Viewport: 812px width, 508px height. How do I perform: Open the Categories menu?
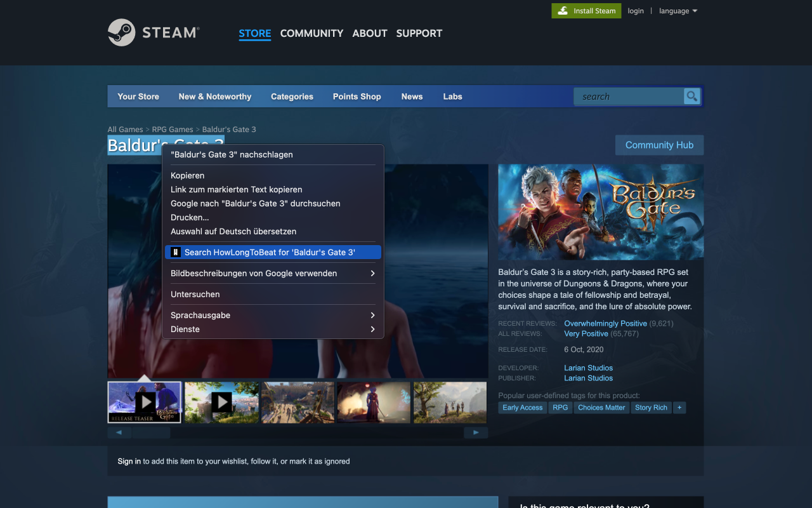292,97
